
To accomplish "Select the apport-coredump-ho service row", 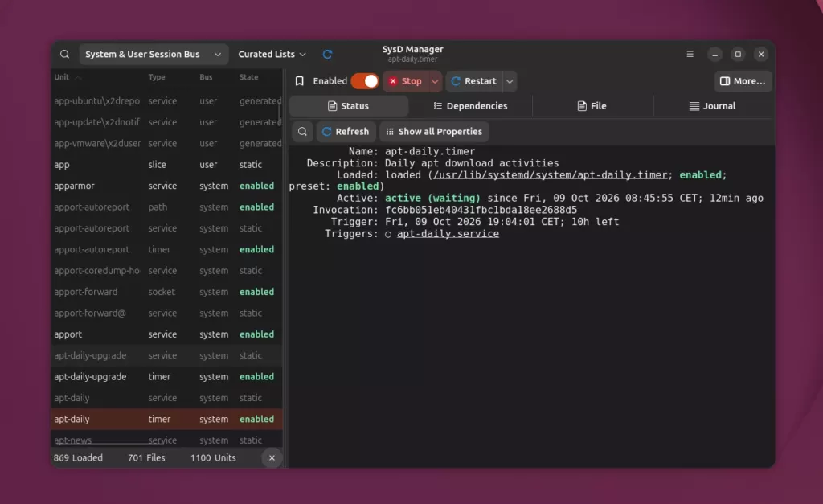I will coord(167,270).
